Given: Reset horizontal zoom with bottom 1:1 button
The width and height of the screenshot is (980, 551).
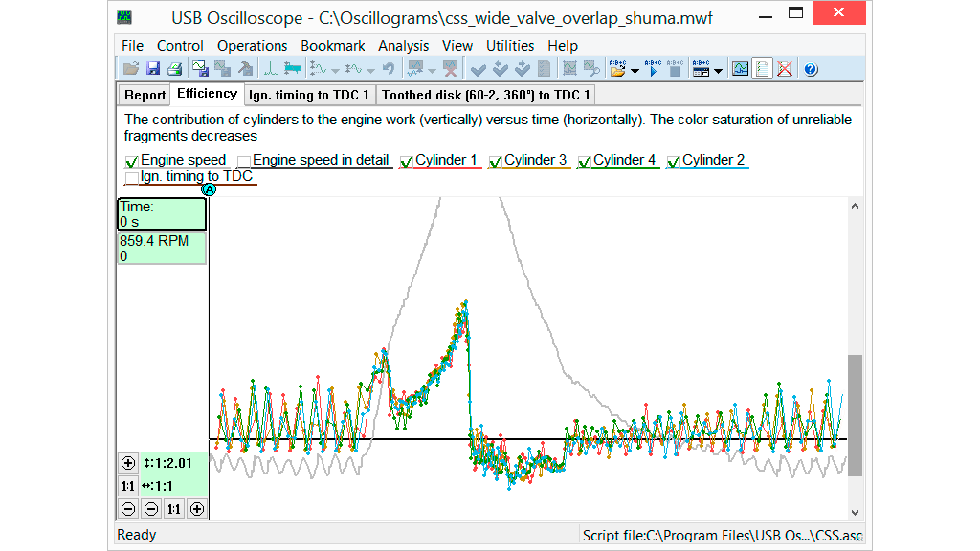Looking at the screenshot, I should 173,509.
